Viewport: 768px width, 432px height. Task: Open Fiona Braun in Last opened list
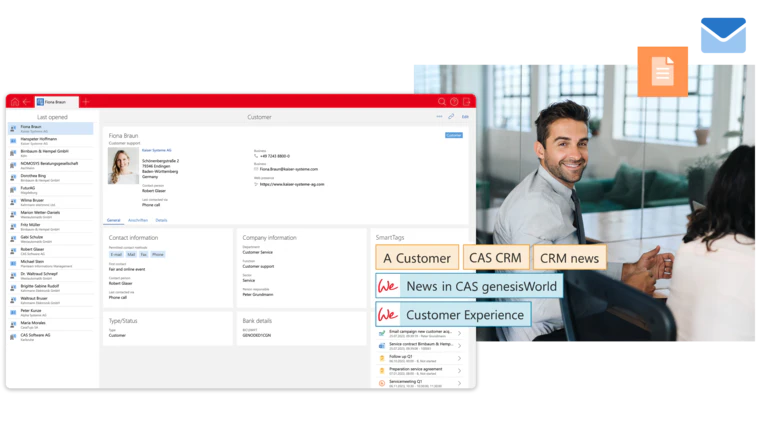point(50,128)
